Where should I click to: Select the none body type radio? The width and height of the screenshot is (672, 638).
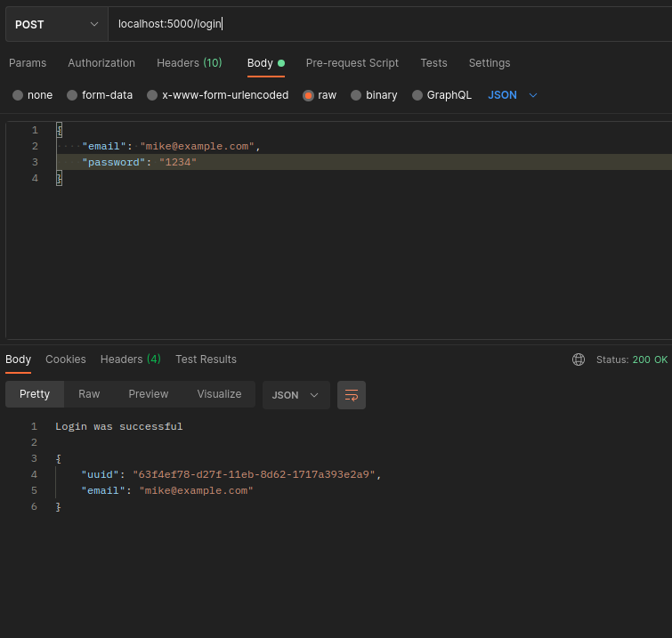tap(18, 95)
